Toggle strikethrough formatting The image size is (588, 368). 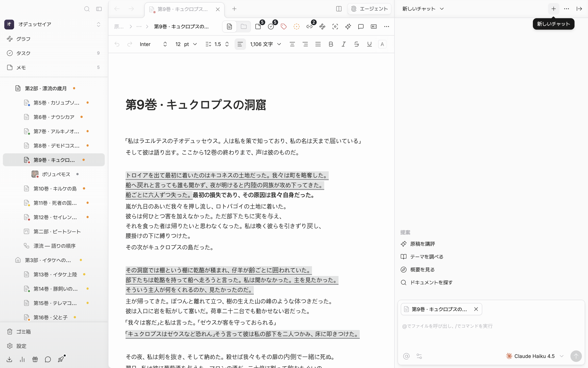pos(356,44)
